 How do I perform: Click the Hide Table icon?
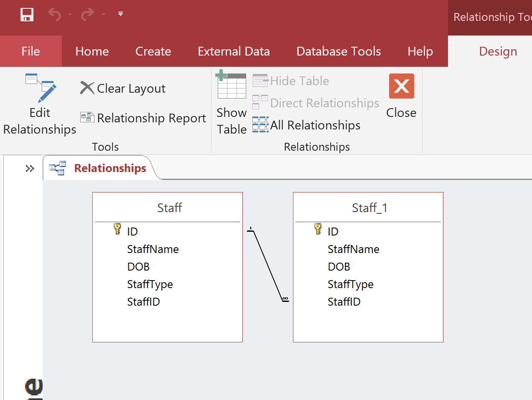[260, 81]
